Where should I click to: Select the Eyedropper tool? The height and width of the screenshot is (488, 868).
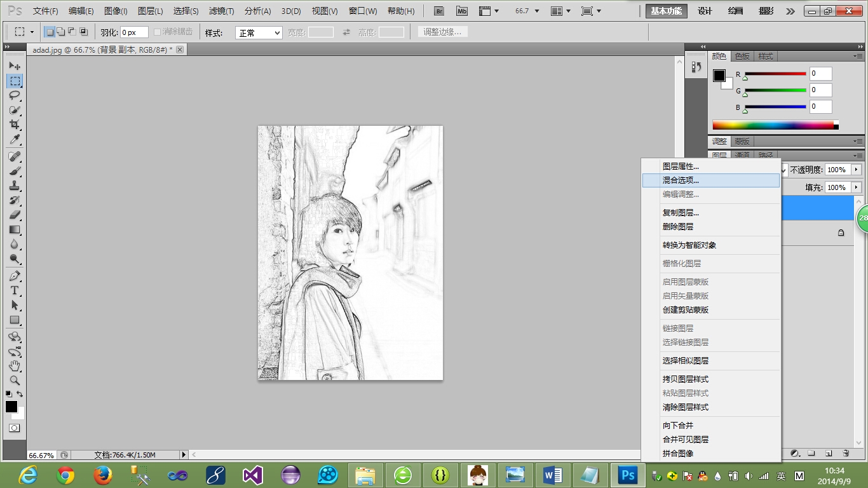(15, 139)
